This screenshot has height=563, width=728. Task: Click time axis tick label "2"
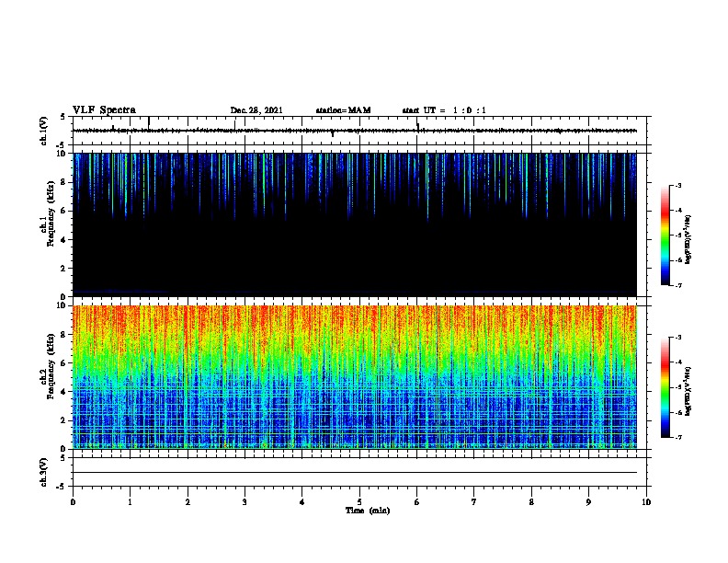[x=188, y=501]
